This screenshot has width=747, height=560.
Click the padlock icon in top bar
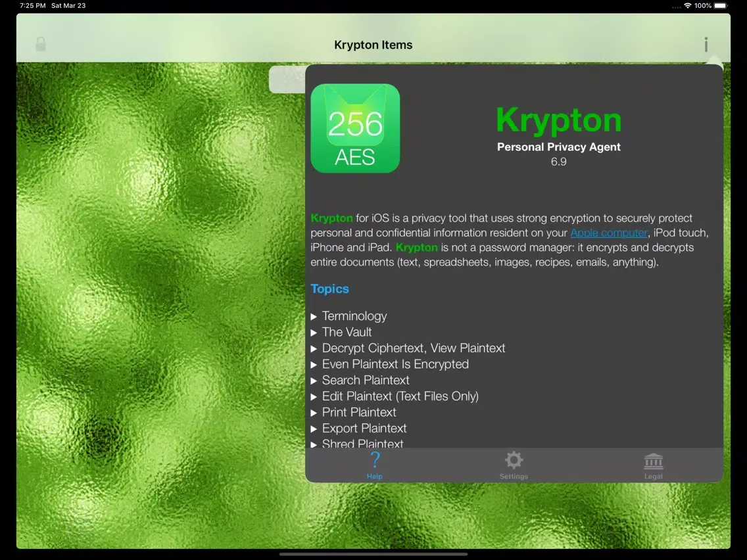(41, 45)
